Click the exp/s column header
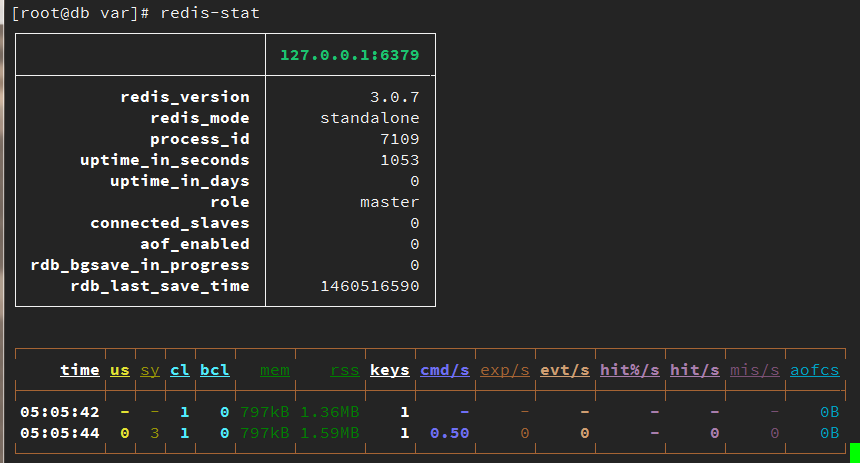 pyautogui.click(x=505, y=370)
